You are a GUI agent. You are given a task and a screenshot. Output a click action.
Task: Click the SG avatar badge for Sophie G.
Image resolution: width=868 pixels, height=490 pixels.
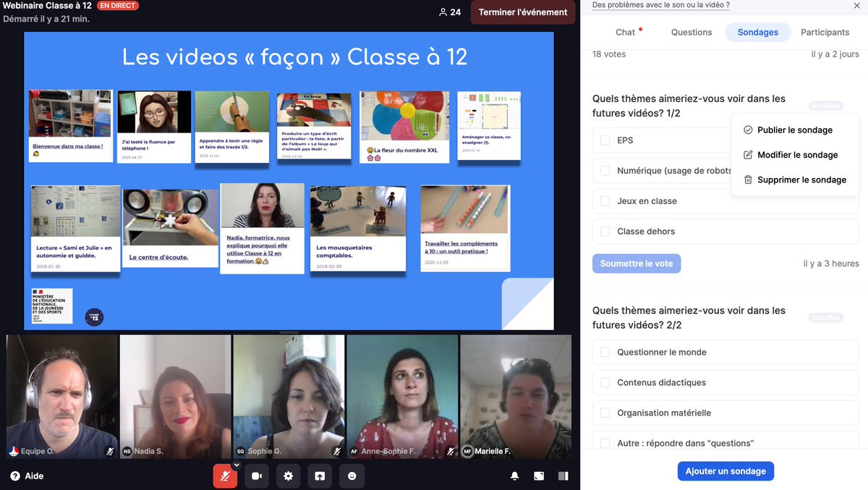(x=241, y=451)
